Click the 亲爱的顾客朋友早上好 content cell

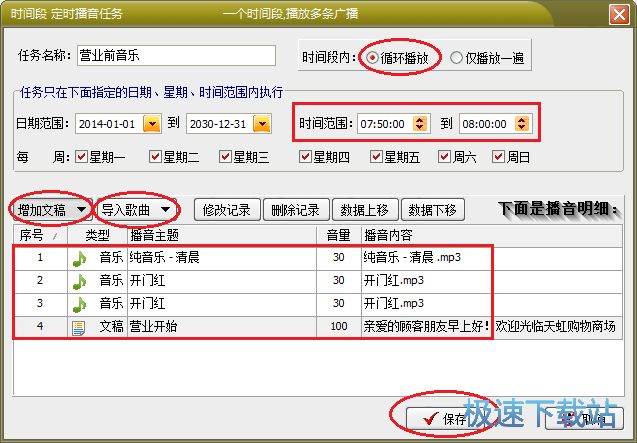tap(492, 326)
